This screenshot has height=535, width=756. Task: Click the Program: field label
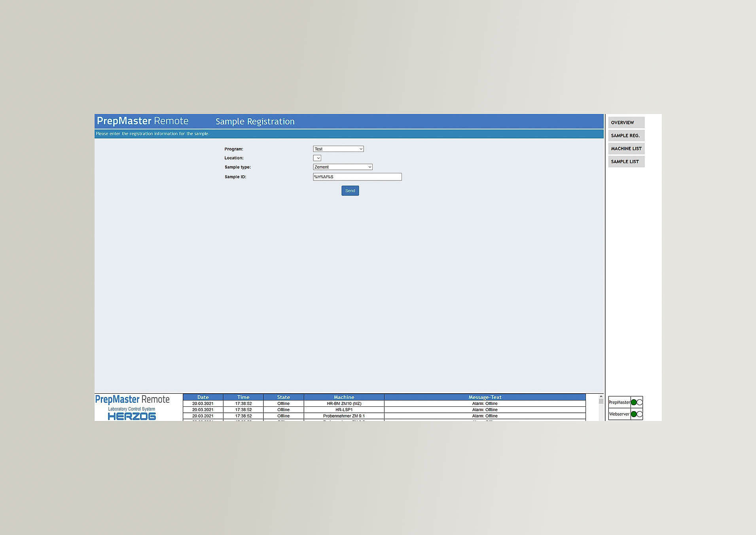pyautogui.click(x=234, y=149)
